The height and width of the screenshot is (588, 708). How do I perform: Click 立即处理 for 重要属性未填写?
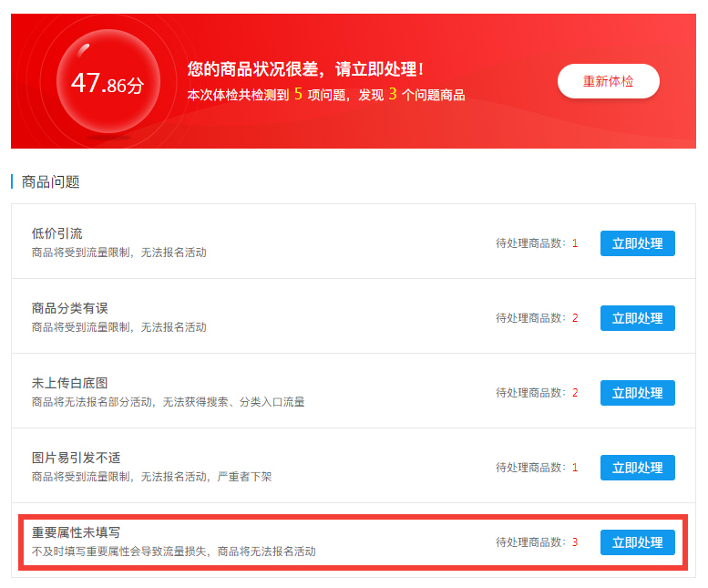point(638,542)
